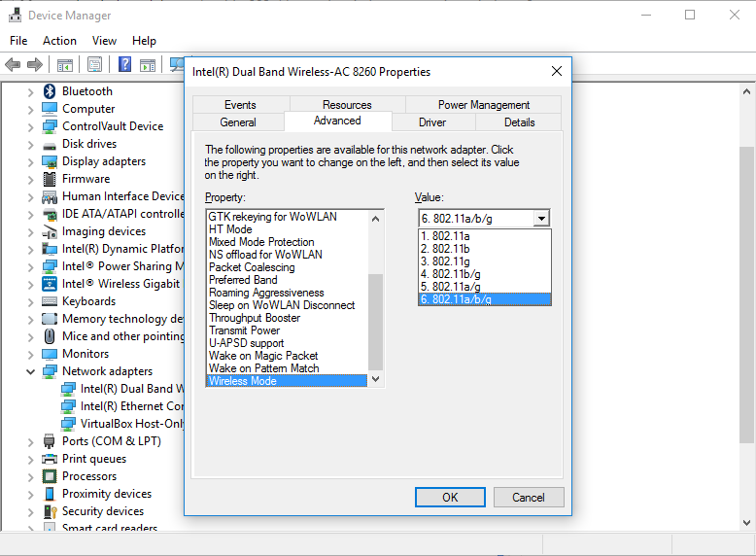Expand the Print queues node
The width and height of the screenshot is (756, 556).
[x=30, y=460]
